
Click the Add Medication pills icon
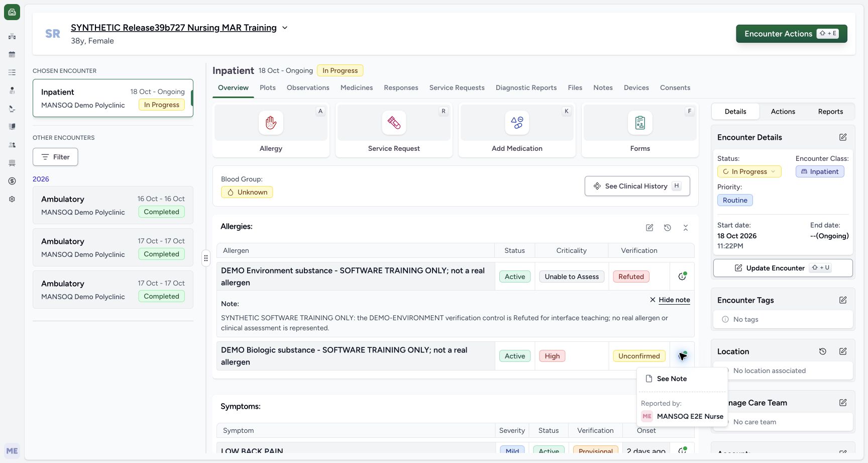(x=517, y=123)
